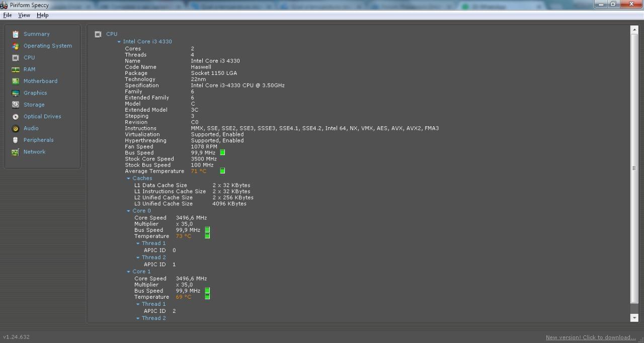Select Core 0 temperature 73 °C
Image resolution: width=644 pixels, height=343 pixels.
[184, 236]
